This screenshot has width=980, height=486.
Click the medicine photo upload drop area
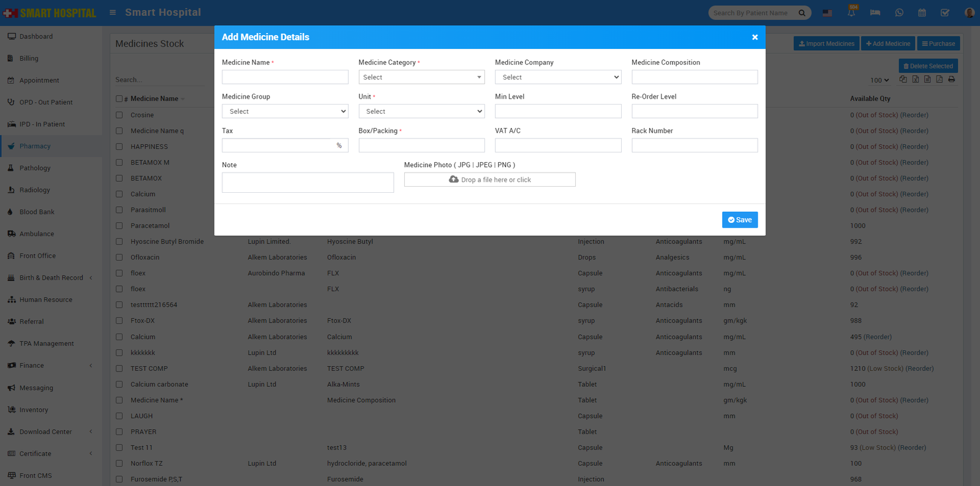coord(489,179)
